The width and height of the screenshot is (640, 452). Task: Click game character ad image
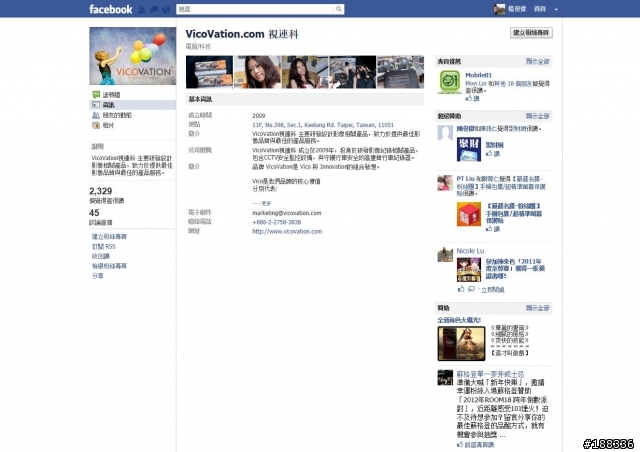461,343
